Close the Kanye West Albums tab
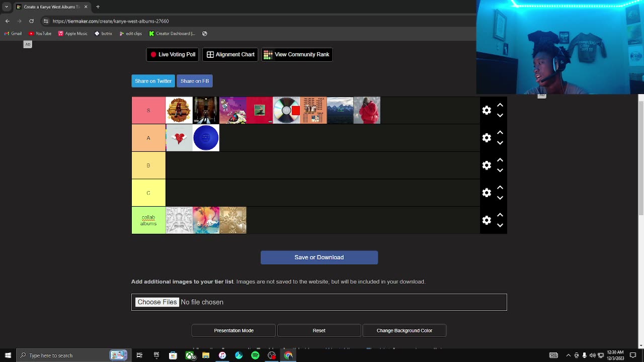 86,7
